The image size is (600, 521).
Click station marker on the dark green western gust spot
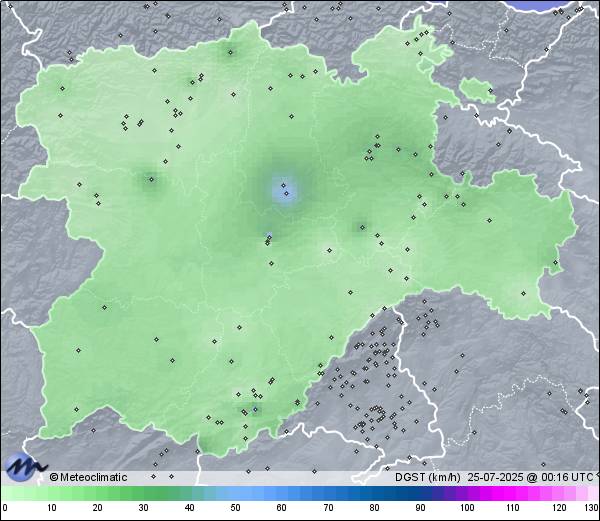pos(152,179)
